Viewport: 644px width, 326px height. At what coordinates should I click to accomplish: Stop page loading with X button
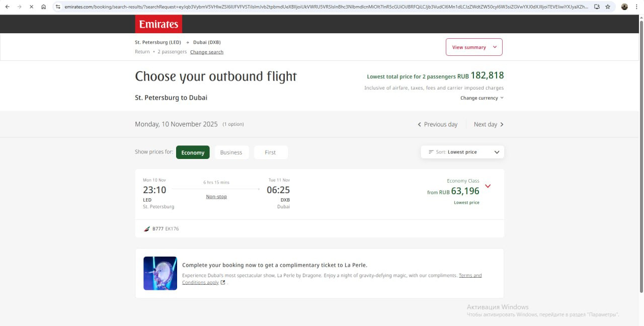click(31, 7)
